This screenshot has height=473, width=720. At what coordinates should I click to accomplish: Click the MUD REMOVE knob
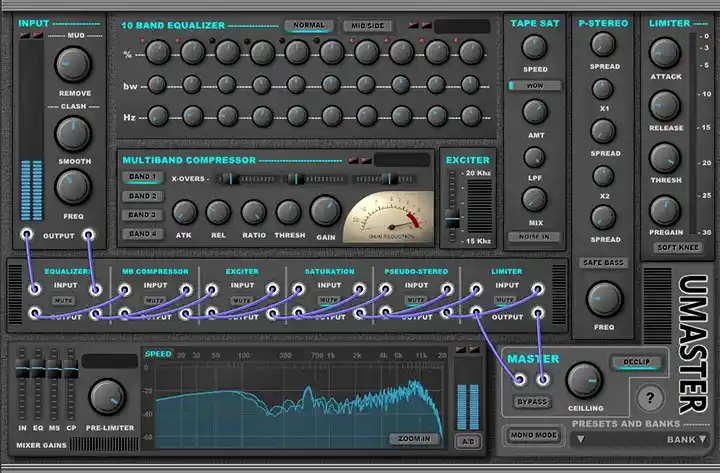point(73,64)
